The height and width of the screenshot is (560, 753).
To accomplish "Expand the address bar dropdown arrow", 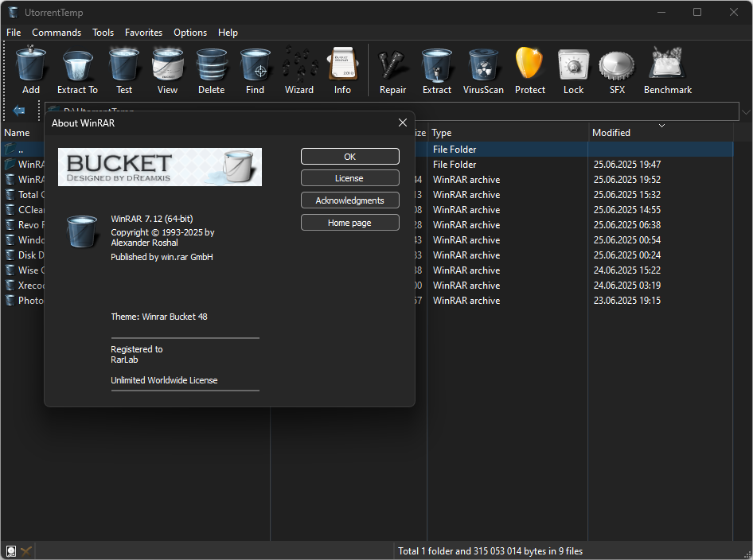I will click(x=746, y=112).
